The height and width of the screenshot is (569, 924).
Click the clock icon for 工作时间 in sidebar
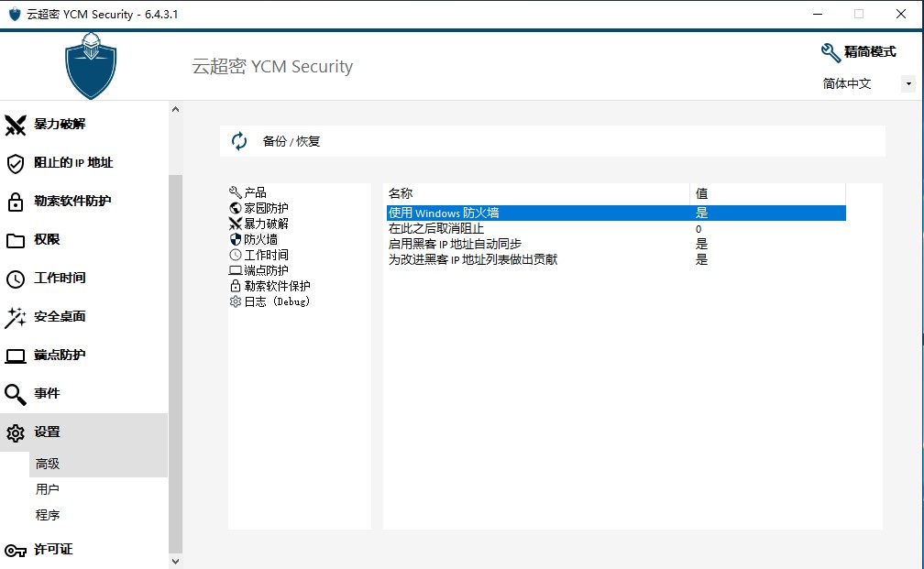[16, 279]
